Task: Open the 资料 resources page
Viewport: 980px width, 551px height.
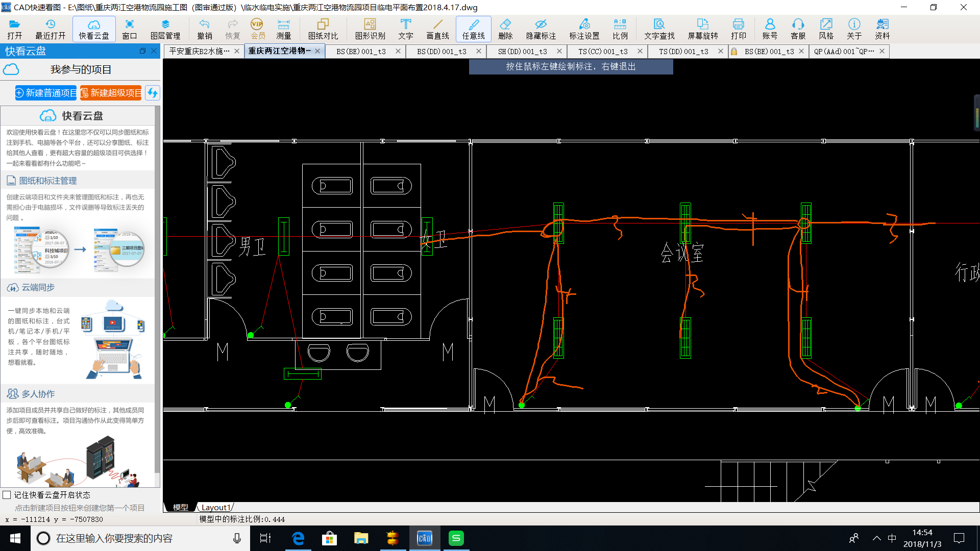Action: pos(882,29)
